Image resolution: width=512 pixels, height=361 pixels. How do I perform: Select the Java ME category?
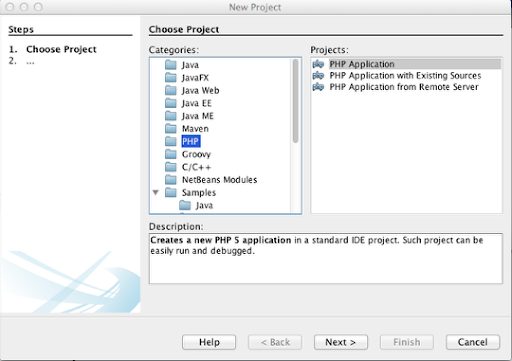point(198,116)
